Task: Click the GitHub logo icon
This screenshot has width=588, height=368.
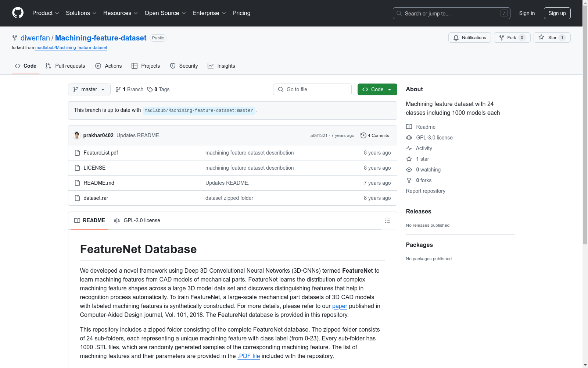Action: (x=18, y=13)
